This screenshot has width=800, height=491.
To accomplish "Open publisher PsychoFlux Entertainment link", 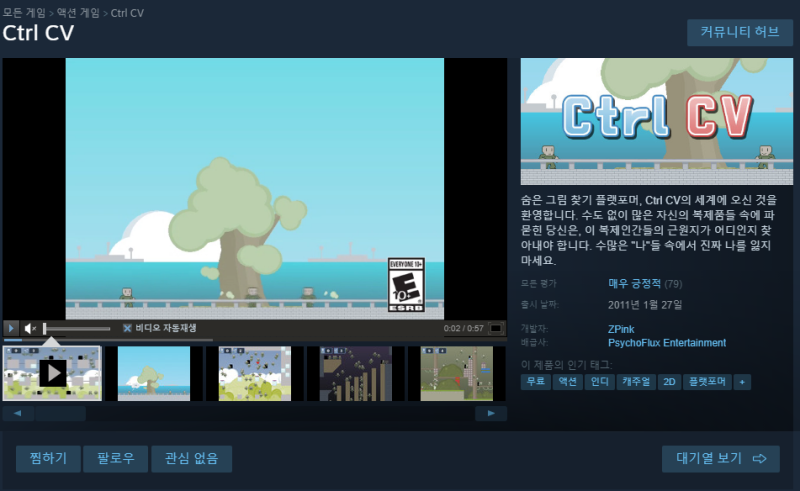I will pyautogui.click(x=667, y=343).
